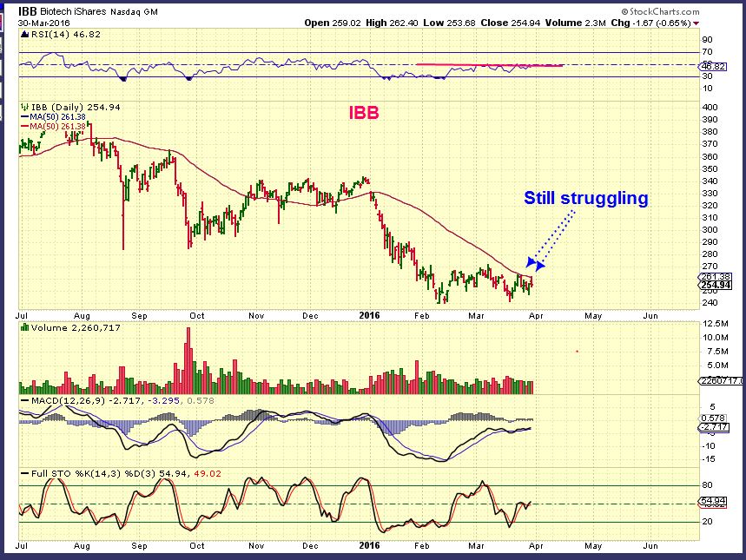Click the RSI(14) legend line icon

24,34
